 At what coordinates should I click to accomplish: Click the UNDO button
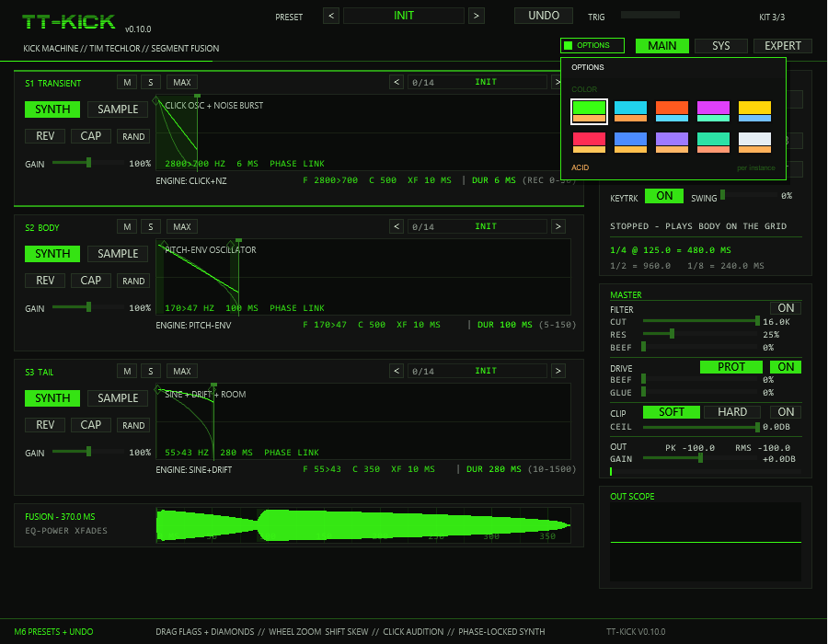(x=544, y=16)
